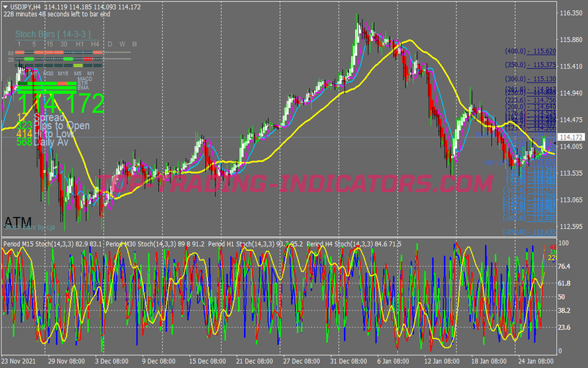Image resolution: width=588 pixels, height=368 pixels.
Task: Click the 'Period M30 Stoch(14,3,3)' indicator label
Action: point(140,244)
